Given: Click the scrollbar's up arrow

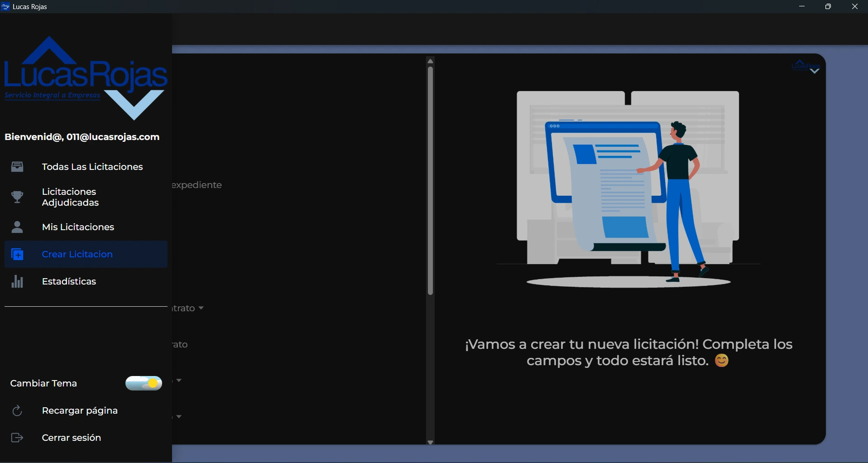Looking at the screenshot, I should [430, 61].
